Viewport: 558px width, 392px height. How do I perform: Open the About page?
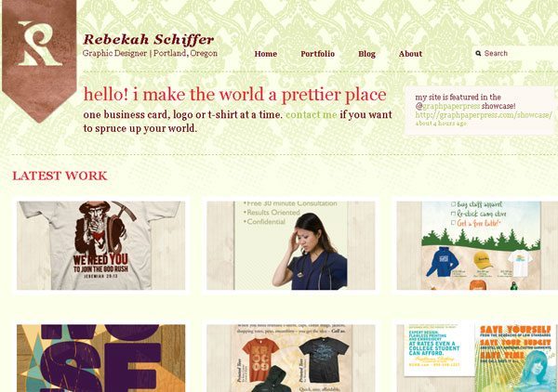click(410, 54)
